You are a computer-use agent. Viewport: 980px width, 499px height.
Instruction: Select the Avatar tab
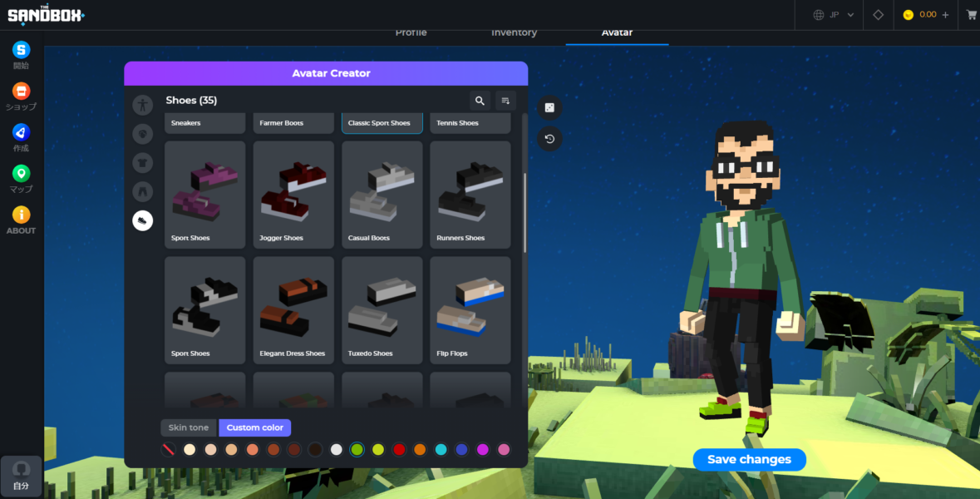(x=617, y=32)
